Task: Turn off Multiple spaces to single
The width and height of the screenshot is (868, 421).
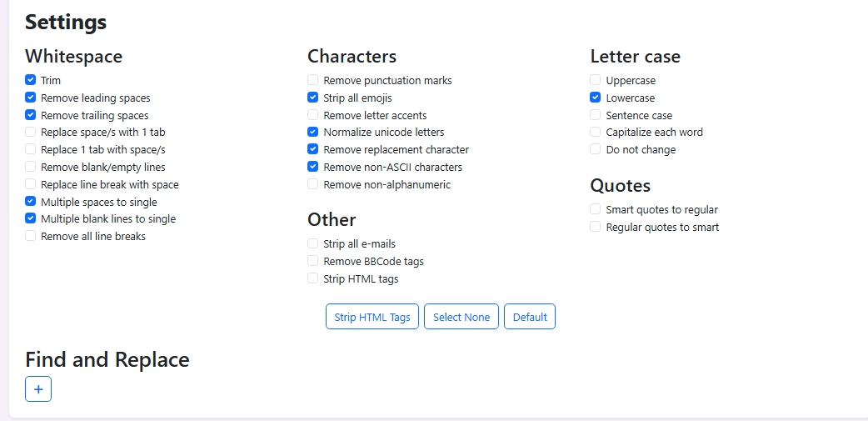Action: tap(31, 202)
